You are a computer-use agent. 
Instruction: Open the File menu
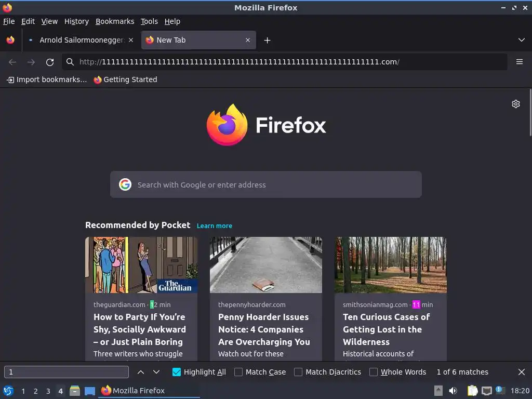pyautogui.click(x=9, y=21)
